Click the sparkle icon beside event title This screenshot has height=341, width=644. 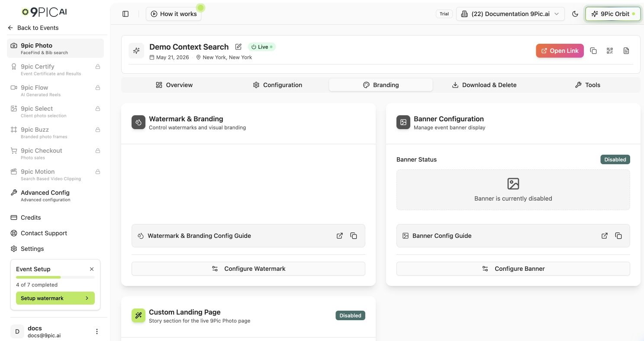tap(136, 51)
